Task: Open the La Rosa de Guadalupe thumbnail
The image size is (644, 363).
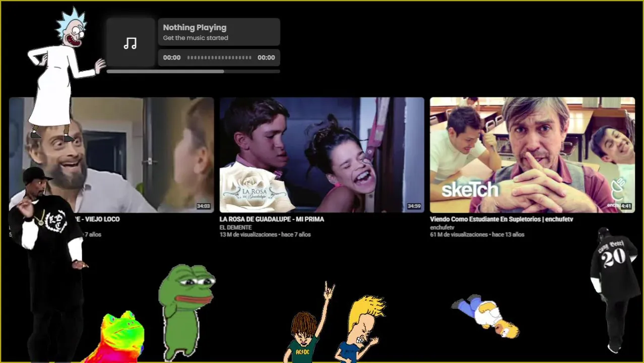Action: point(322,155)
